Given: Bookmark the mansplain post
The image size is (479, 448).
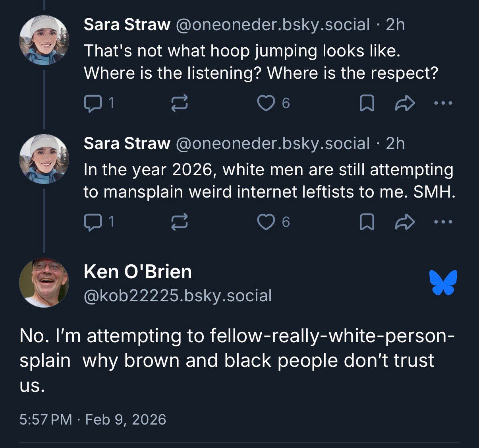Looking at the screenshot, I should (367, 222).
